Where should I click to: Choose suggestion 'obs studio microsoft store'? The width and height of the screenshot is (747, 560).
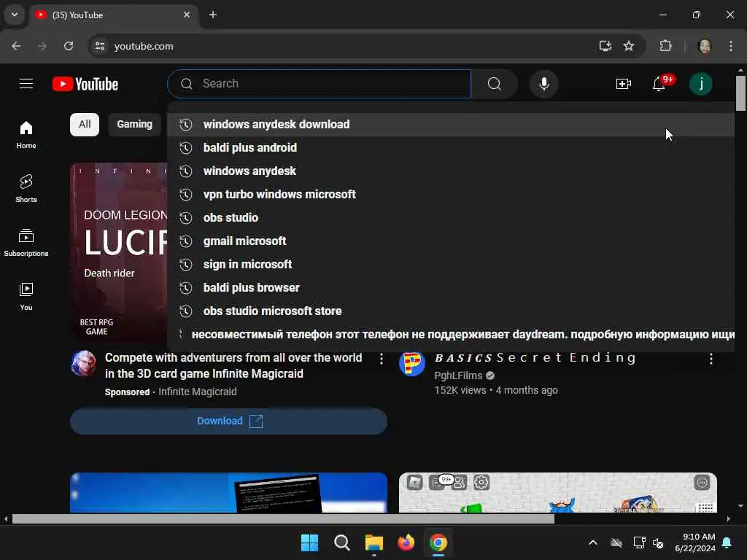pyautogui.click(x=451, y=311)
